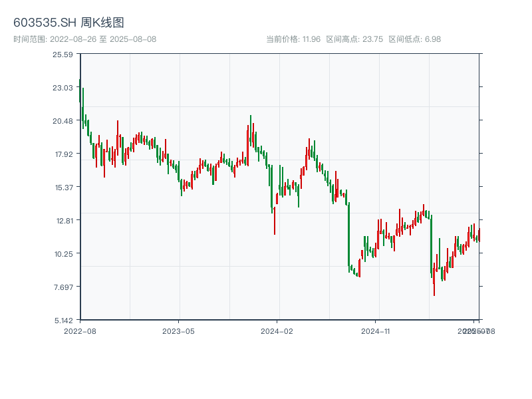Click the 25.59 y-axis price label
This screenshot has height=399, width=532.
click(x=63, y=54)
